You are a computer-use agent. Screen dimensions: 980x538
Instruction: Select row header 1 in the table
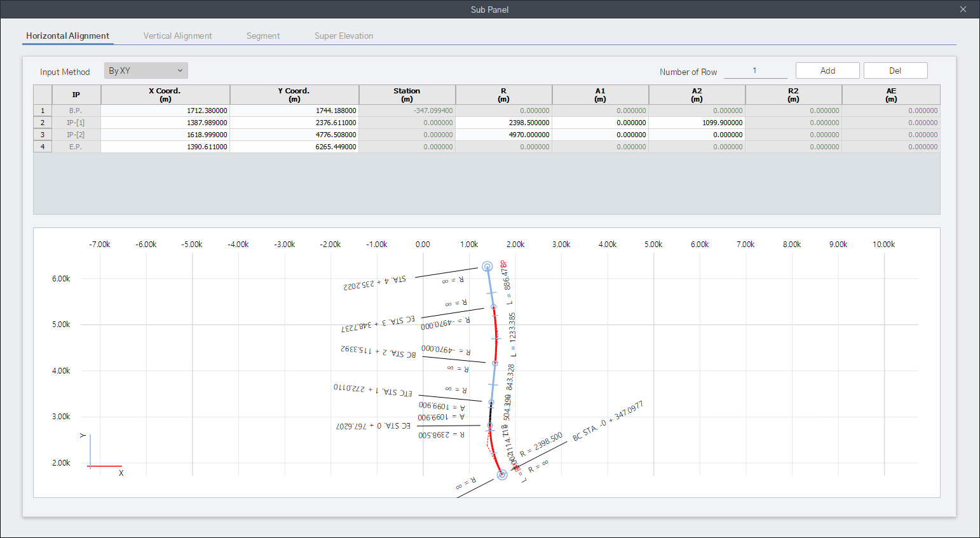click(x=43, y=111)
